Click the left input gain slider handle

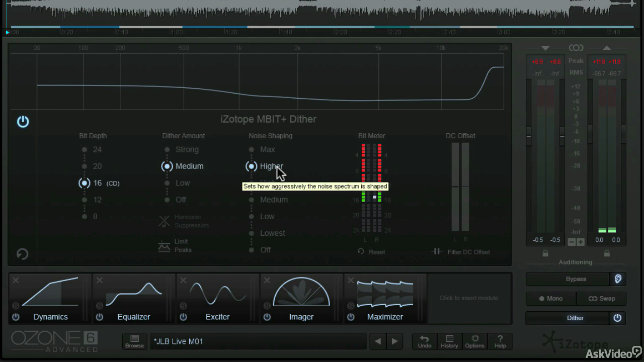click(x=529, y=136)
